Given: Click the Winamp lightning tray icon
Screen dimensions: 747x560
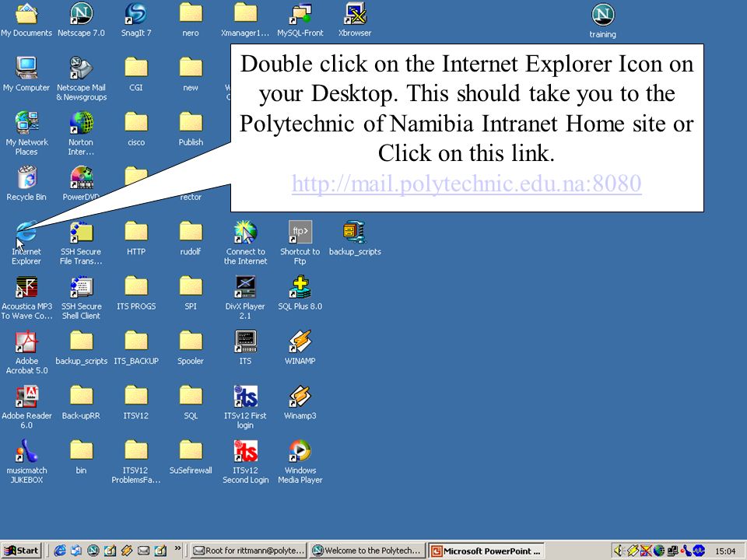Looking at the screenshot, I should click(632, 551).
